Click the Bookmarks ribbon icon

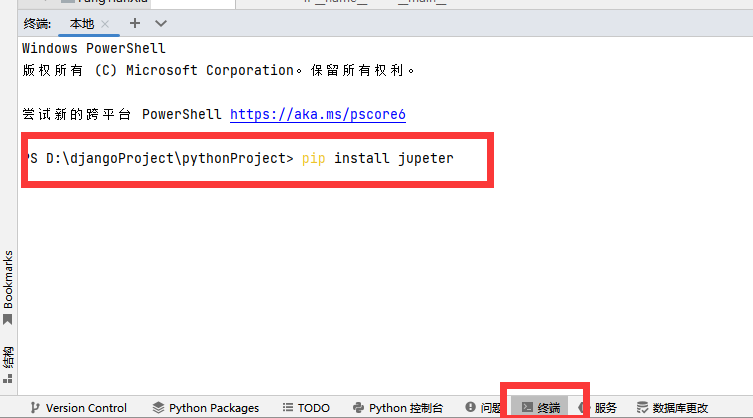coord(8,320)
